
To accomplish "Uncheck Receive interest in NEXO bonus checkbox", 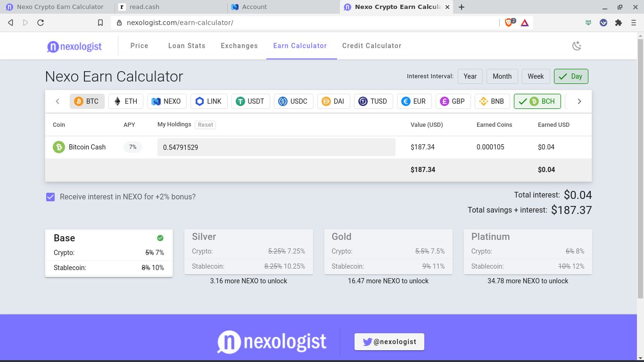I will pos(50,197).
